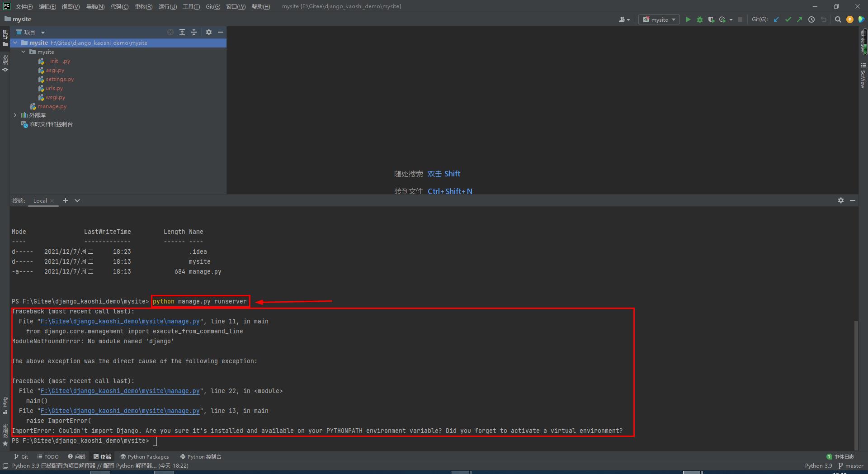Open the TODO tool window tab
The width and height of the screenshot is (868, 474).
coord(48,457)
